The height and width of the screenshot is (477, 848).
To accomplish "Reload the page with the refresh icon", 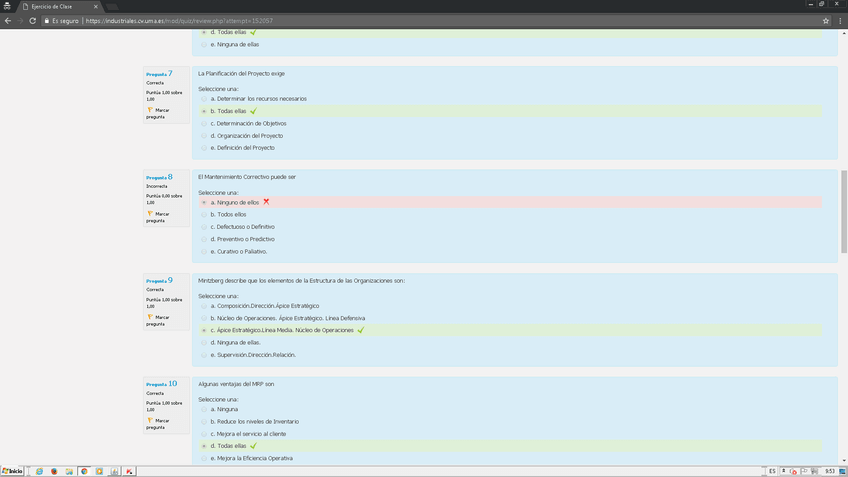I will 32,20.
